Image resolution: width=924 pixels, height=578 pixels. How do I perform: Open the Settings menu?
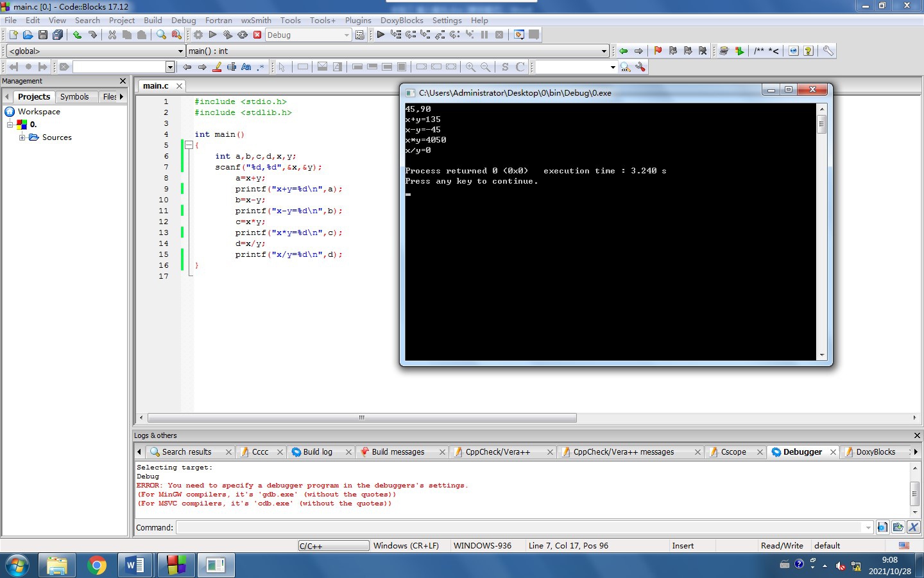[447, 21]
